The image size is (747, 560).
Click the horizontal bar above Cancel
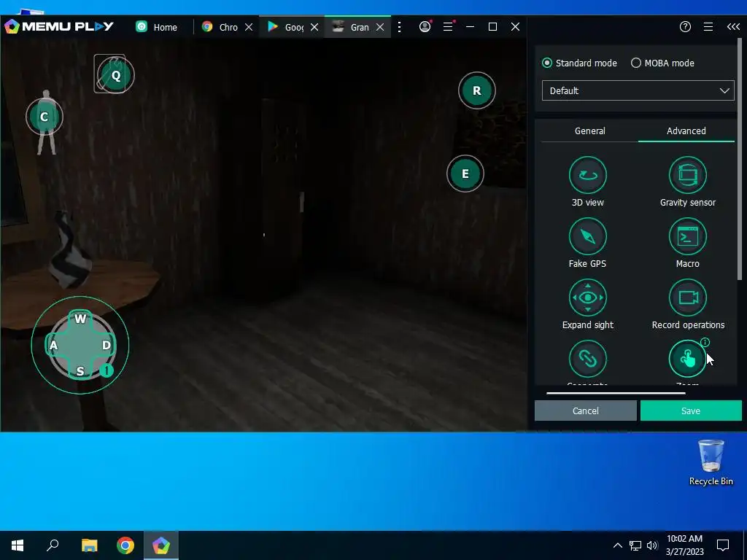click(616, 393)
